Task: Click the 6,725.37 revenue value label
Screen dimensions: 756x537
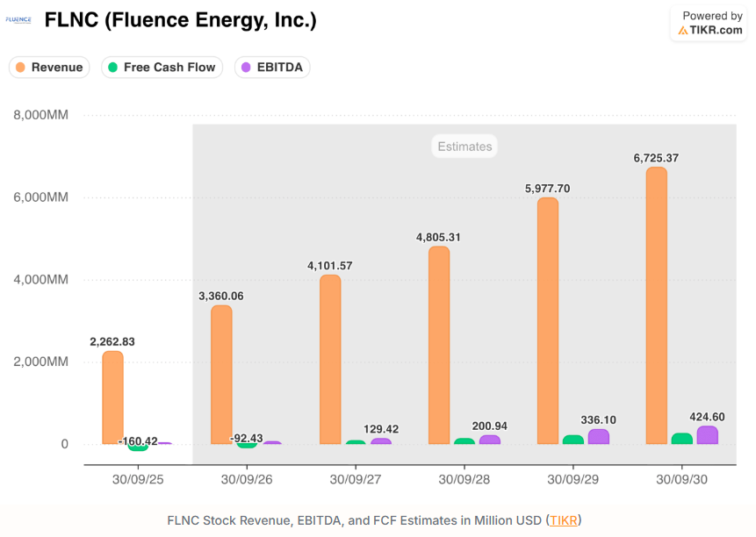Action: coord(656,159)
